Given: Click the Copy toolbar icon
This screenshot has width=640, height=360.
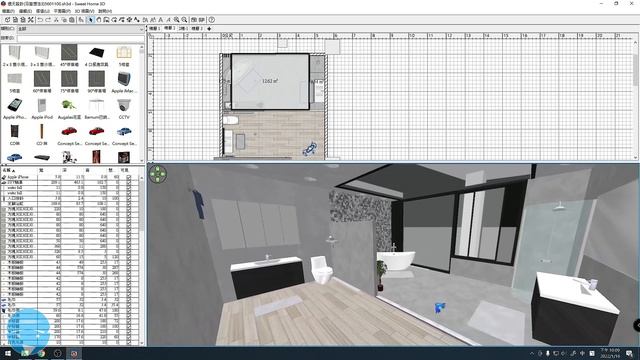Looking at the screenshot, I should coord(64,20).
